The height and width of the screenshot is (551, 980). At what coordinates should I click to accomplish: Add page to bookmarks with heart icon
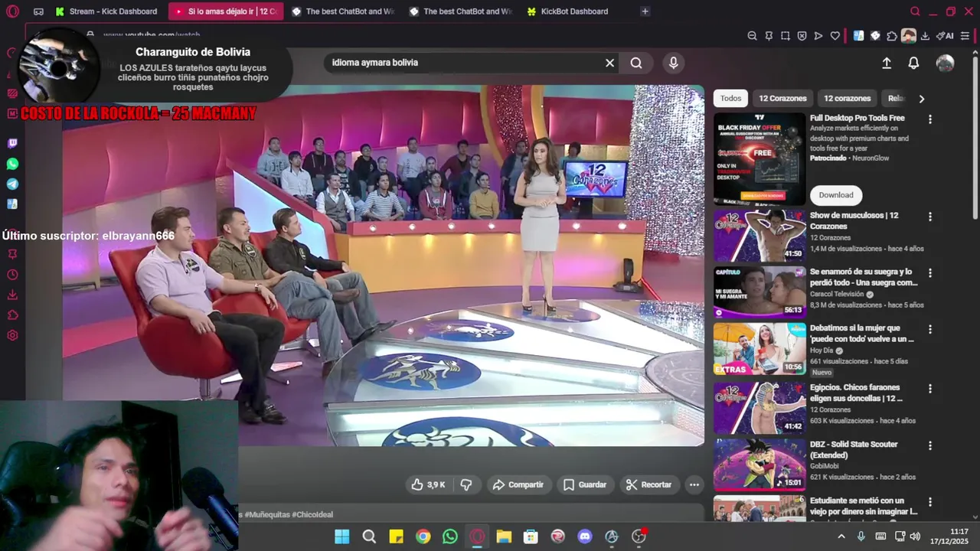click(835, 36)
